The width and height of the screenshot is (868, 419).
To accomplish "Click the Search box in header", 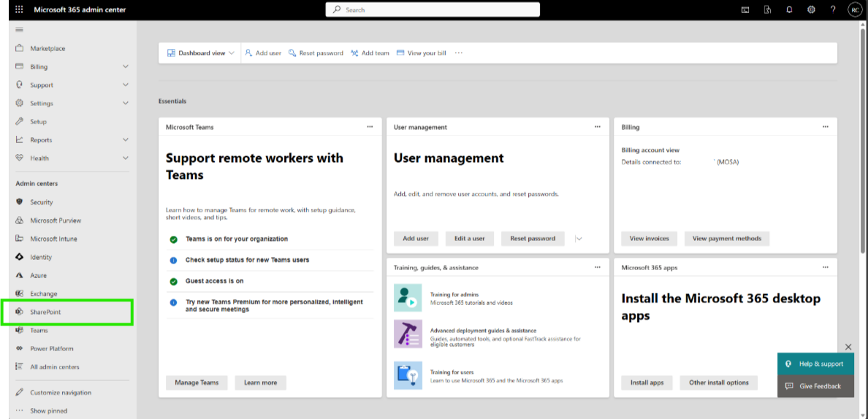I will coord(433,9).
